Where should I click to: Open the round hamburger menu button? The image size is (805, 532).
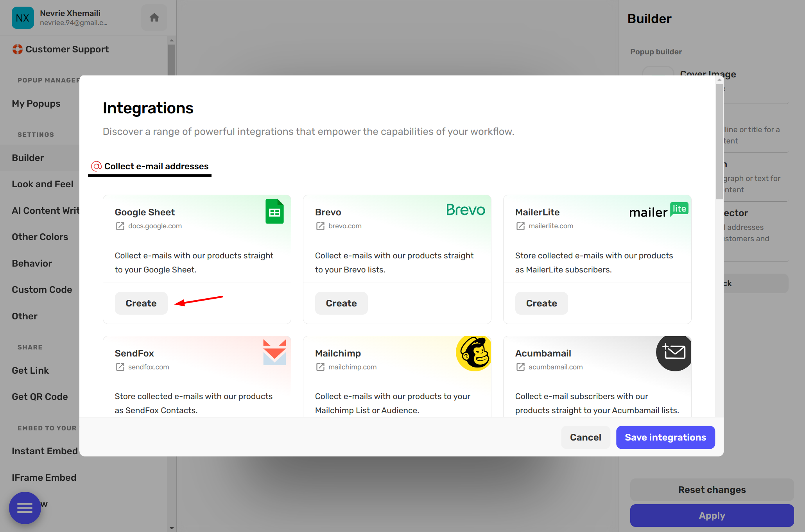[x=25, y=508]
